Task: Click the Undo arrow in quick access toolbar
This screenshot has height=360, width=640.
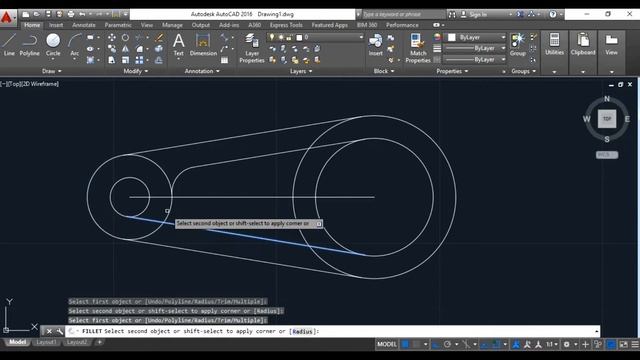Action: (82, 14)
